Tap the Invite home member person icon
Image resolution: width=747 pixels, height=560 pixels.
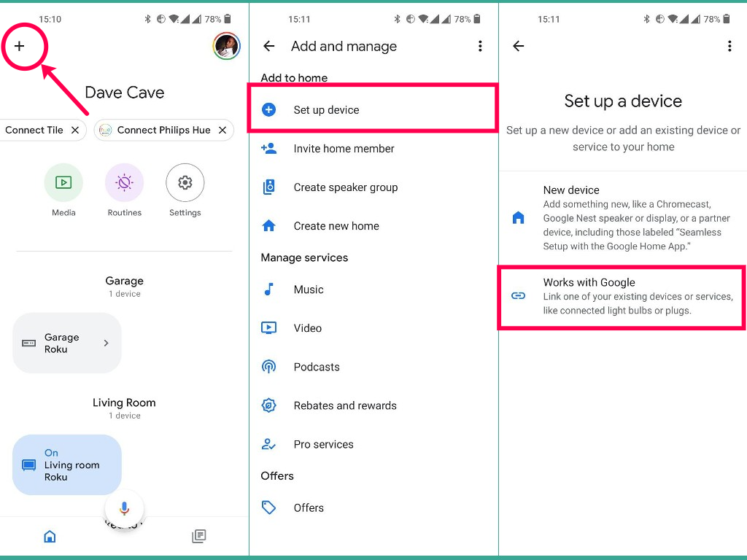pyautogui.click(x=268, y=148)
